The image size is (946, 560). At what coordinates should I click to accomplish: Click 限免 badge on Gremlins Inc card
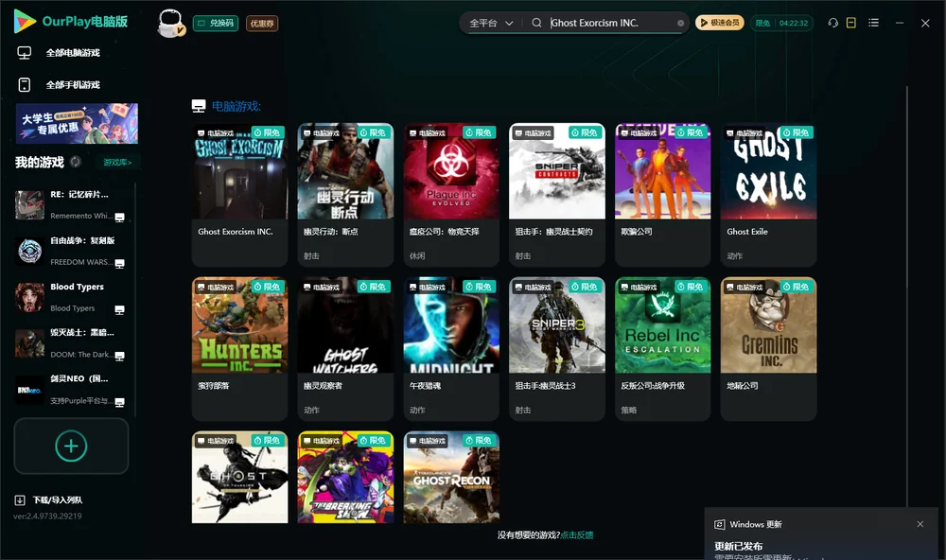(x=796, y=287)
